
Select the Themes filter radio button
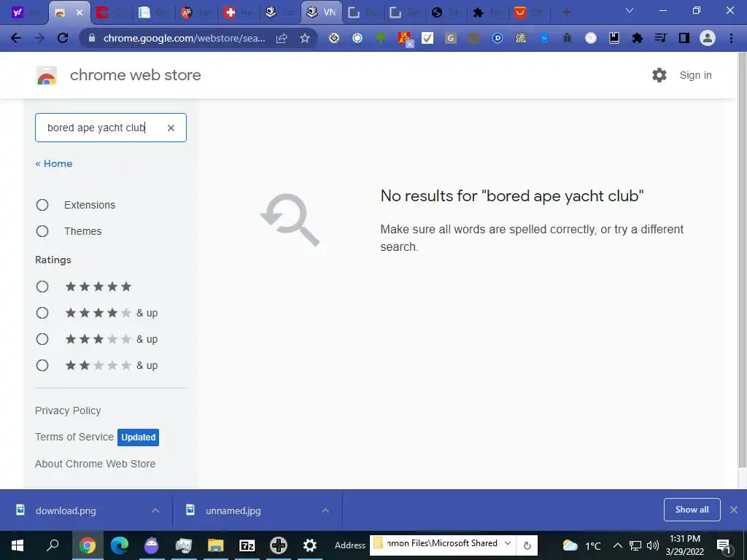pyautogui.click(x=42, y=231)
